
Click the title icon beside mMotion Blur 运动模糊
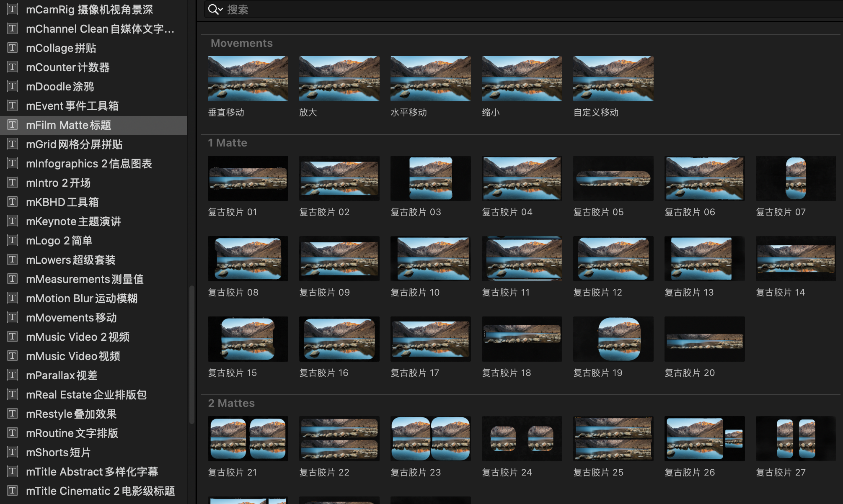pos(13,298)
